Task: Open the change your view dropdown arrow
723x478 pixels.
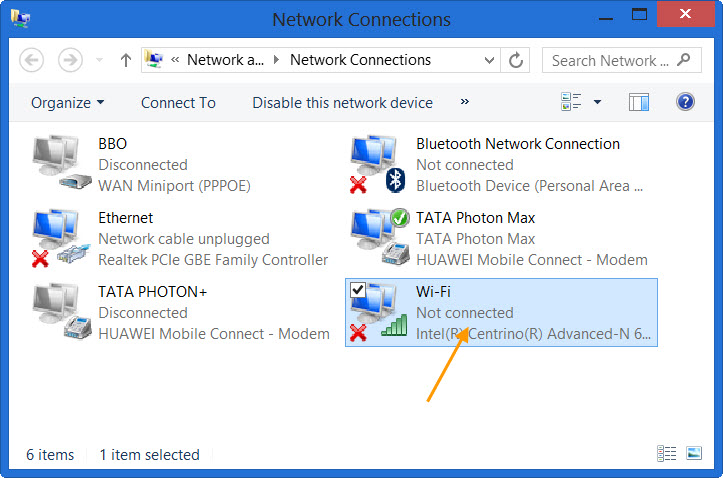Action: coord(598,102)
